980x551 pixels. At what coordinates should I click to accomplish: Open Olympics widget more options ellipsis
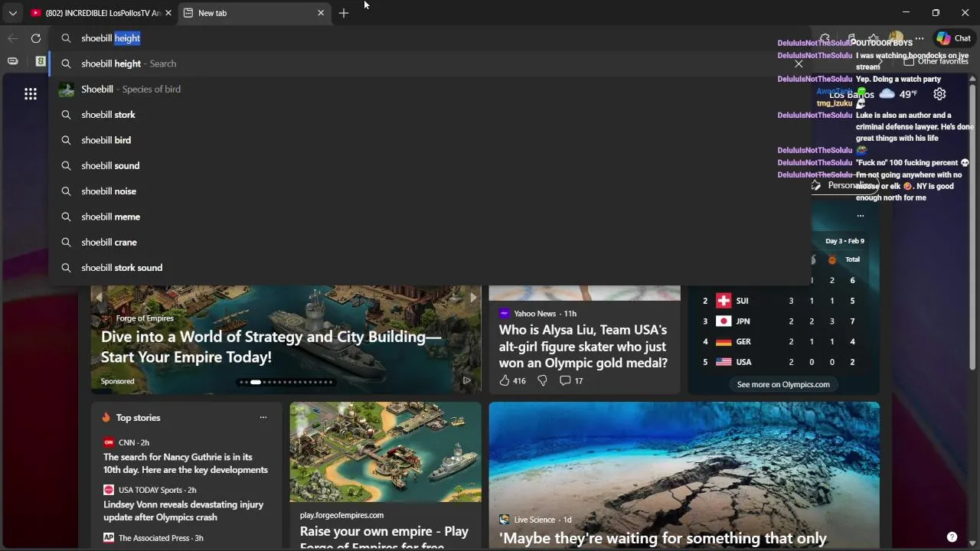pos(861,216)
